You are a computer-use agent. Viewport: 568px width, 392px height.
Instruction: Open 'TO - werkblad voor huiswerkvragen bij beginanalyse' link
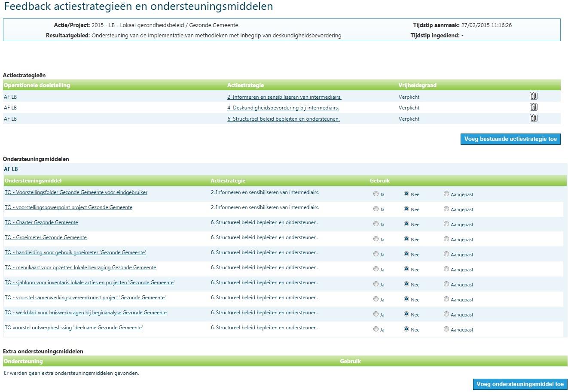(x=86, y=313)
